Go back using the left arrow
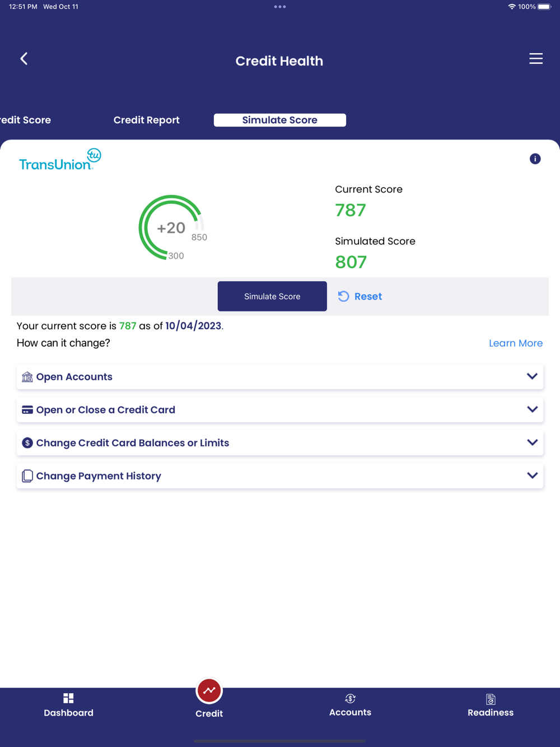 pyautogui.click(x=24, y=59)
